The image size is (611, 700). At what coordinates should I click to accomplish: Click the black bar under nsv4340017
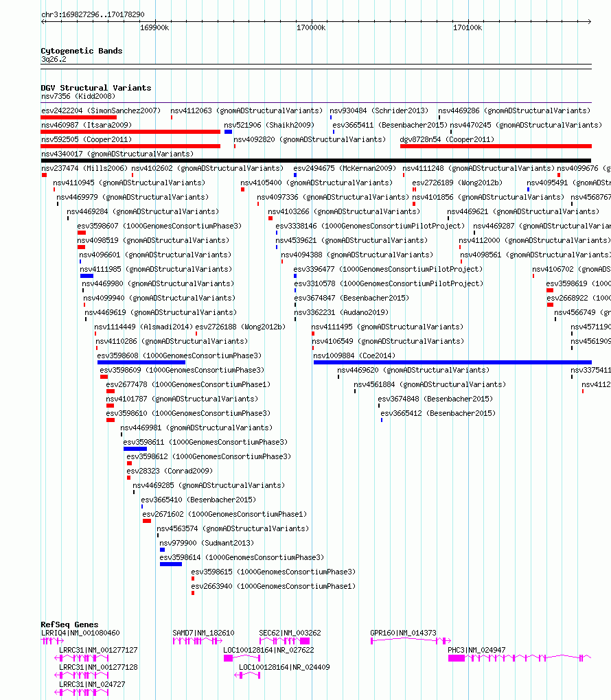(316, 161)
